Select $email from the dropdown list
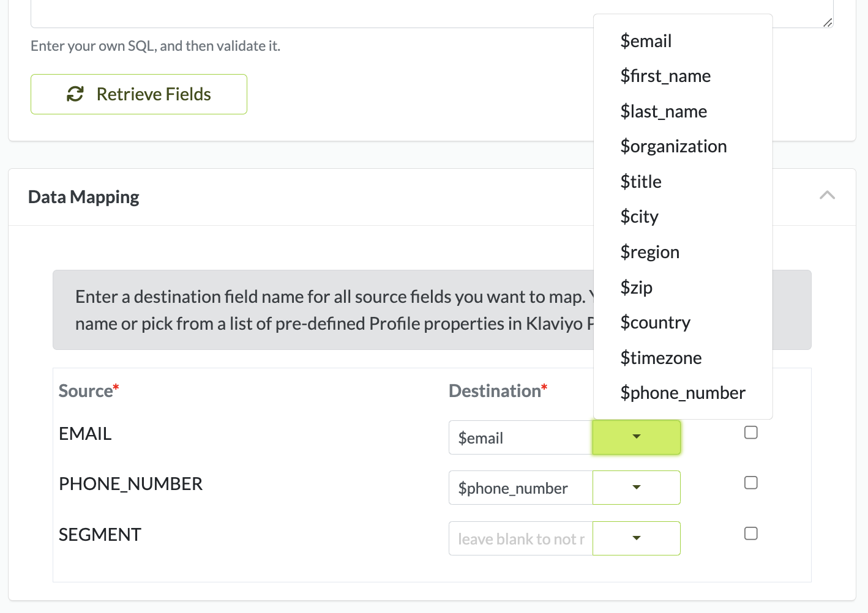This screenshot has width=868, height=613. [x=646, y=41]
